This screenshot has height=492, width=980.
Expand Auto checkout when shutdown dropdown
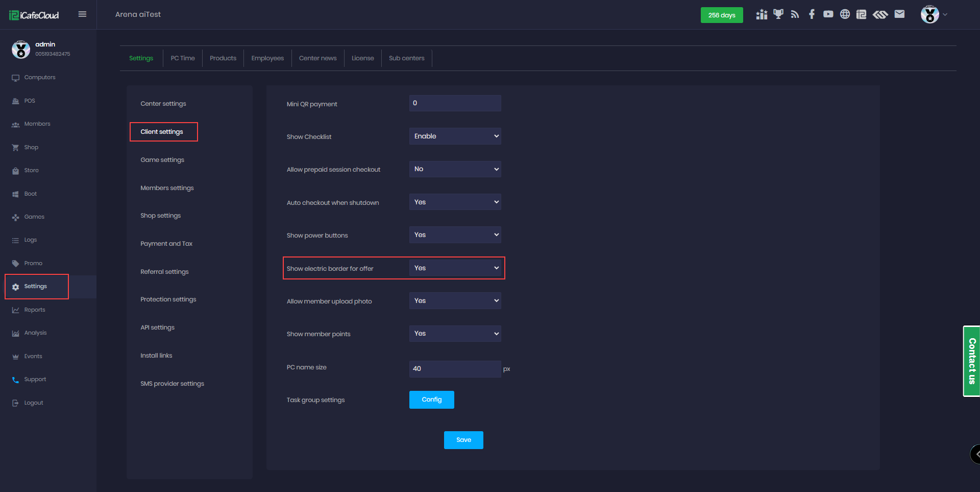point(455,202)
